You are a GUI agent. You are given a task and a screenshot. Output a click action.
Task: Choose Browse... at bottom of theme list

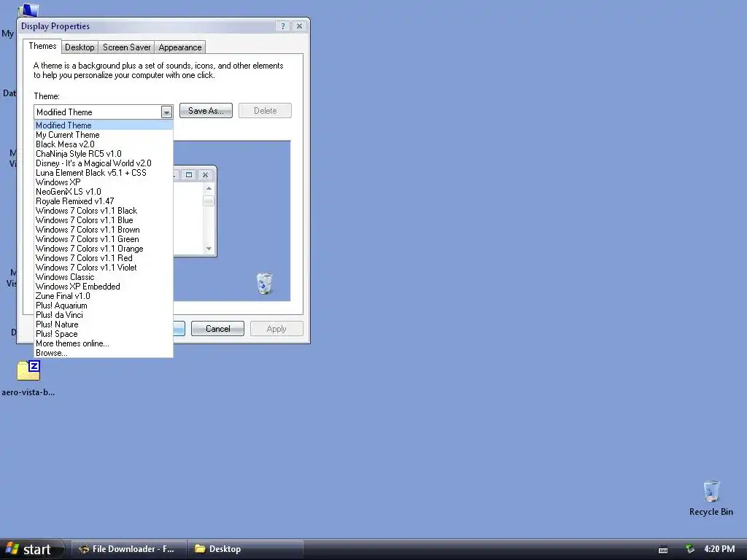104,354
